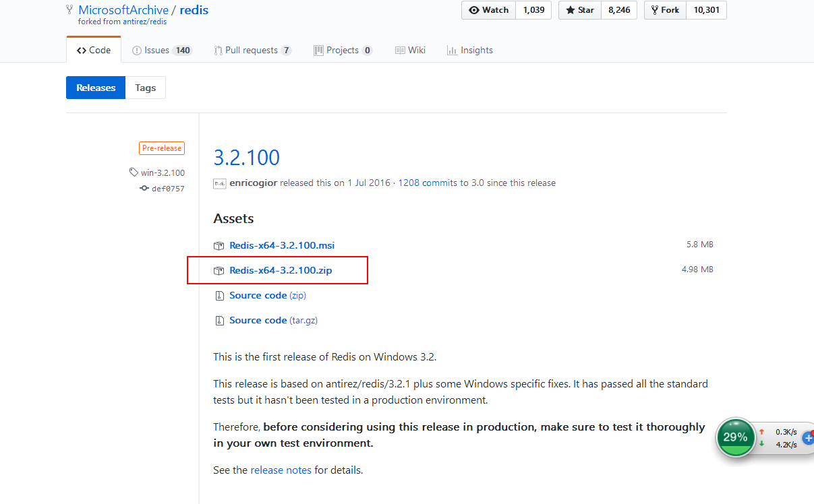Click the Pre-release label badge
814x504 pixels.
click(x=162, y=148)
